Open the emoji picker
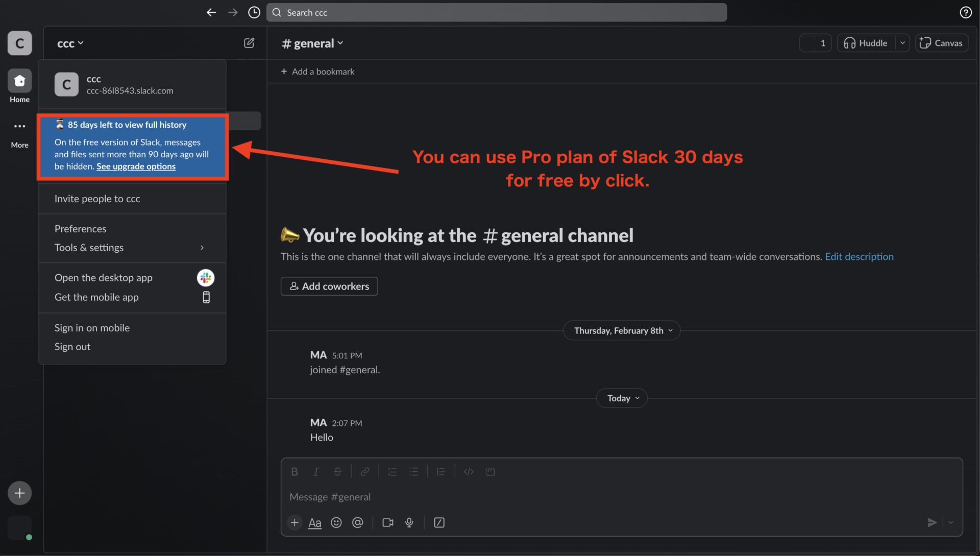Screen dimensions: 980x556 (336, 522)
